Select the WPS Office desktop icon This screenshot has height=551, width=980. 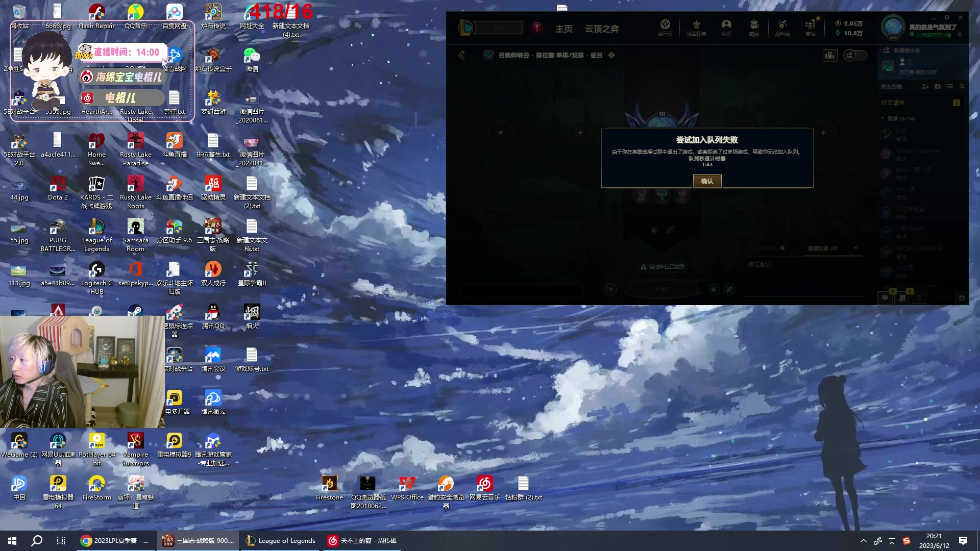click(x=407, y=488)
